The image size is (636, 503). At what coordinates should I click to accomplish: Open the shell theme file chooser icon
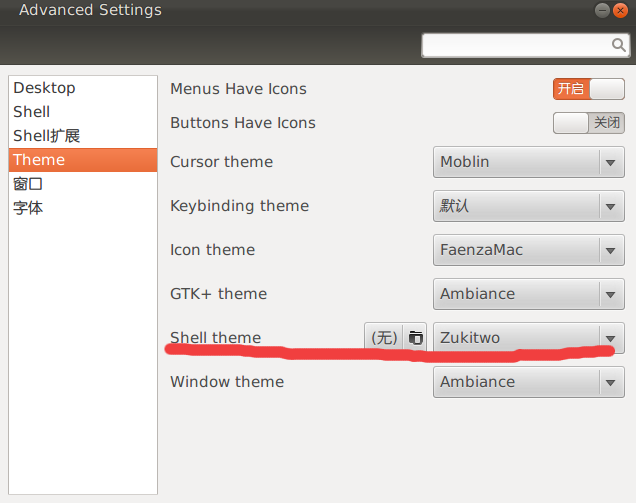(x=415, y=337)
